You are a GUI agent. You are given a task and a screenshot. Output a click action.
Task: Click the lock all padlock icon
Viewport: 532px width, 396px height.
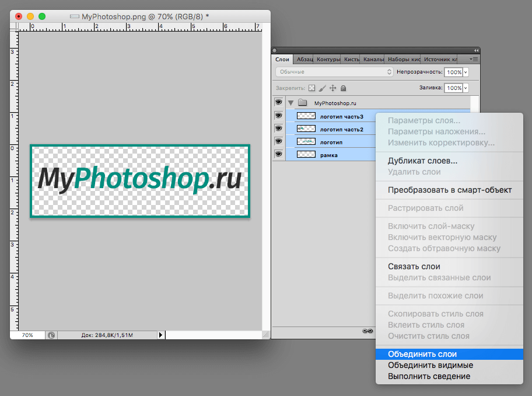[344, 88]
